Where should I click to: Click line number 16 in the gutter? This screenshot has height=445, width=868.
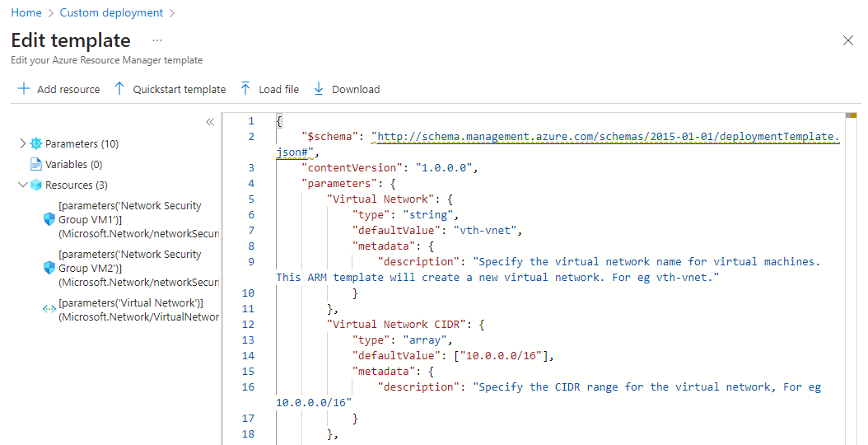248,386
